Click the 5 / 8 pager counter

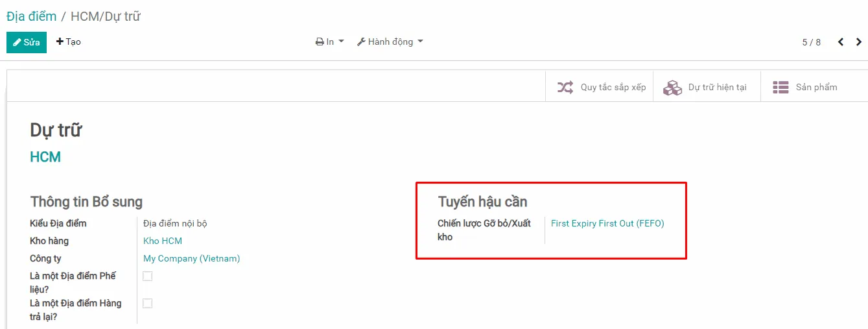(811, 42)
